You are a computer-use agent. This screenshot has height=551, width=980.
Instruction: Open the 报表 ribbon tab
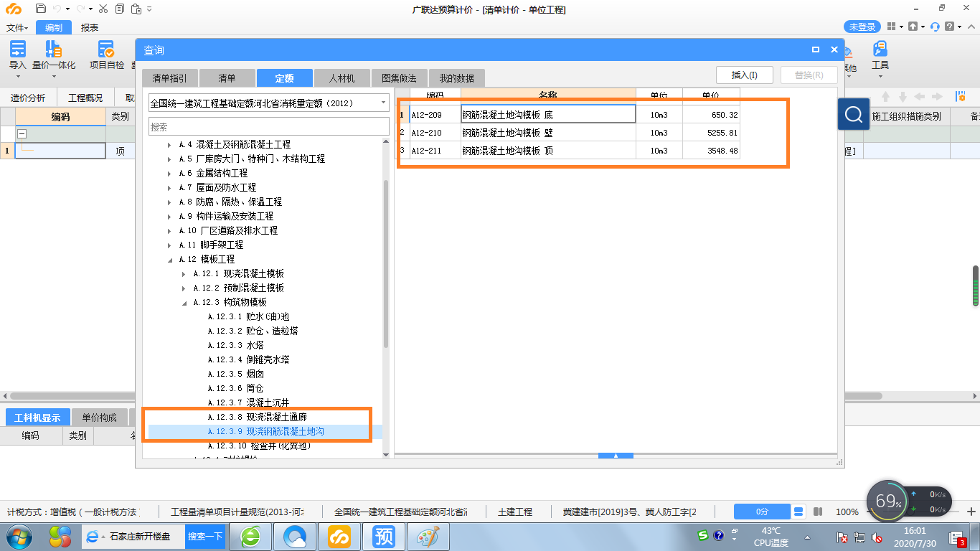click(x=90, y=27)
